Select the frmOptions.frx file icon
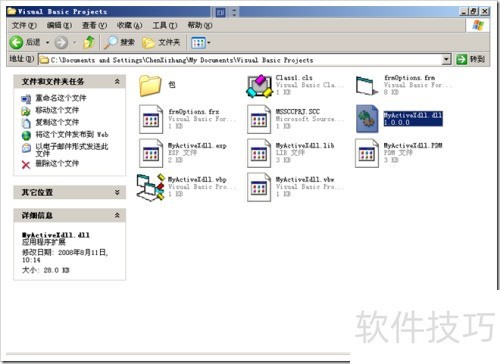Screen dimensions: 500x364 point(151,119)
